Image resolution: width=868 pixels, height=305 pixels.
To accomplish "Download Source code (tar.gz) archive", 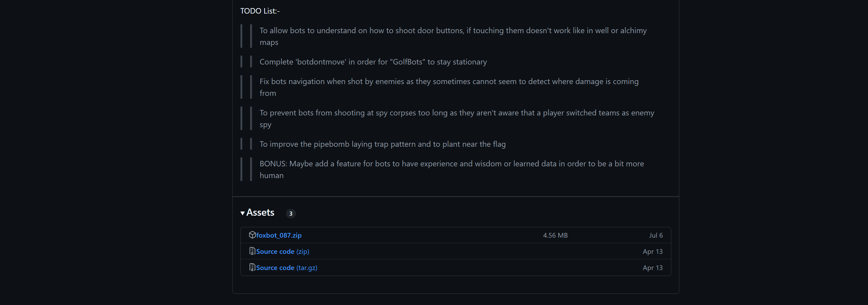I will coord(286,268).
